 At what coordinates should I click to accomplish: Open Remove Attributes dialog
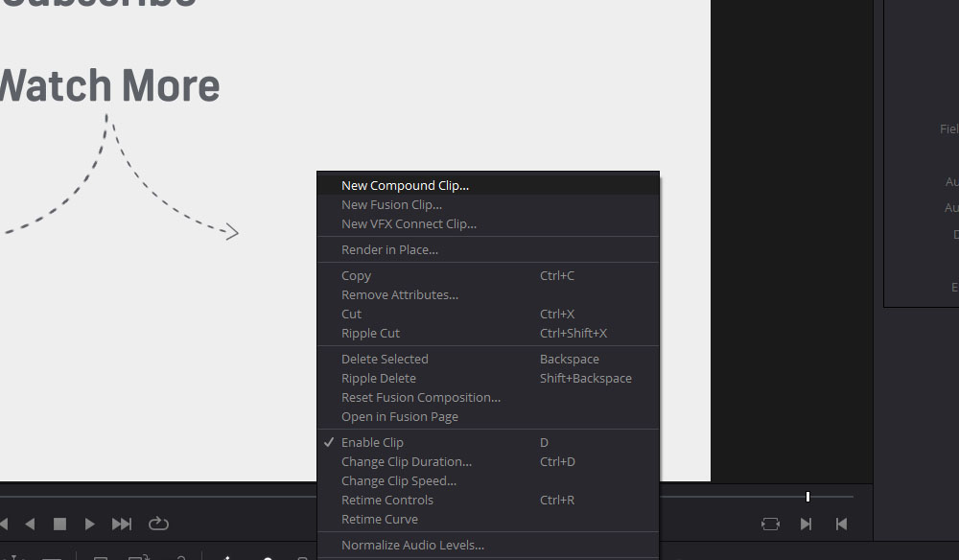(399, 295)
